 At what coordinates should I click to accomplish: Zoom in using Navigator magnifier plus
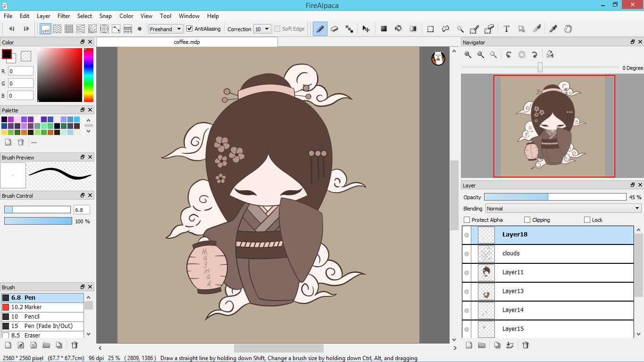[468, 55]
